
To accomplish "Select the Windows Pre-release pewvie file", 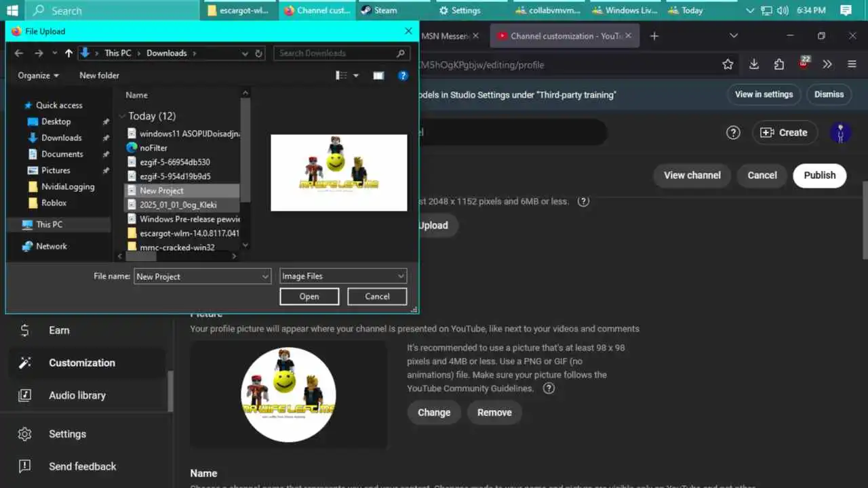I will pyautogui.click(x=182, y=219).
